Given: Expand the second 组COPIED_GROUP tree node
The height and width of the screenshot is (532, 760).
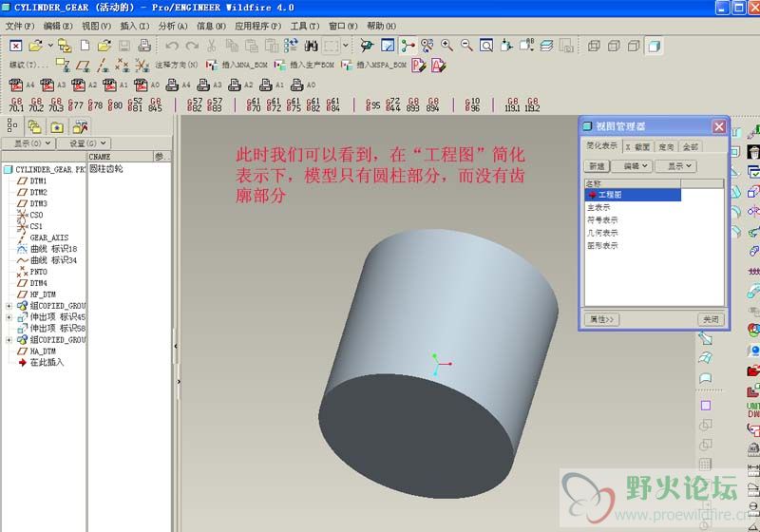Looking at the screenshot, I should coord(9,340).
